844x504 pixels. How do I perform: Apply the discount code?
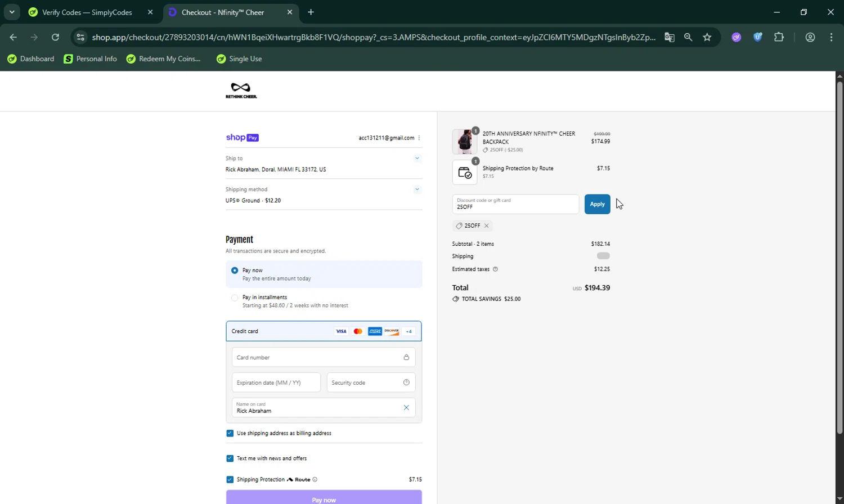[x=597, y=204]
